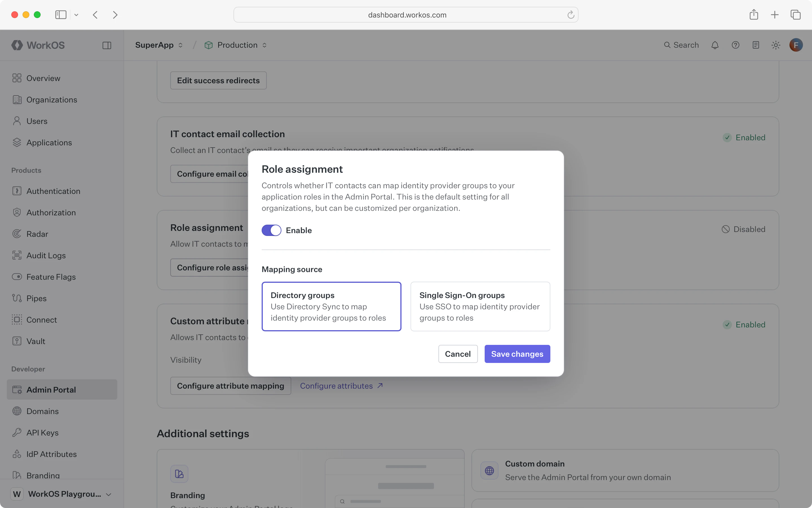Viewport: 812px width, 508px height.
Task: Open notifications bell
Action: point(715,45)
